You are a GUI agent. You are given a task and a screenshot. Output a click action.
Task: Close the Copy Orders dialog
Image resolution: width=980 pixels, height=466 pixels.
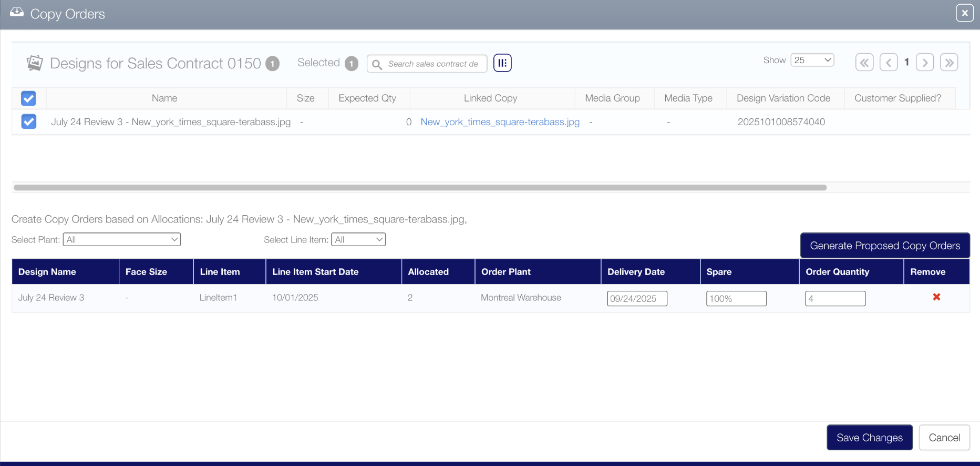pyautogui.click(x=965, y=13)
